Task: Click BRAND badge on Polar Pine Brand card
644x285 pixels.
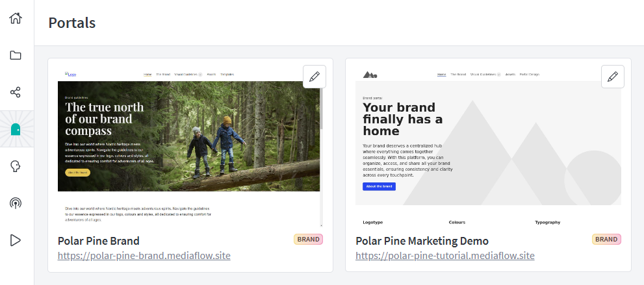Action: click(x=309, y=240)
